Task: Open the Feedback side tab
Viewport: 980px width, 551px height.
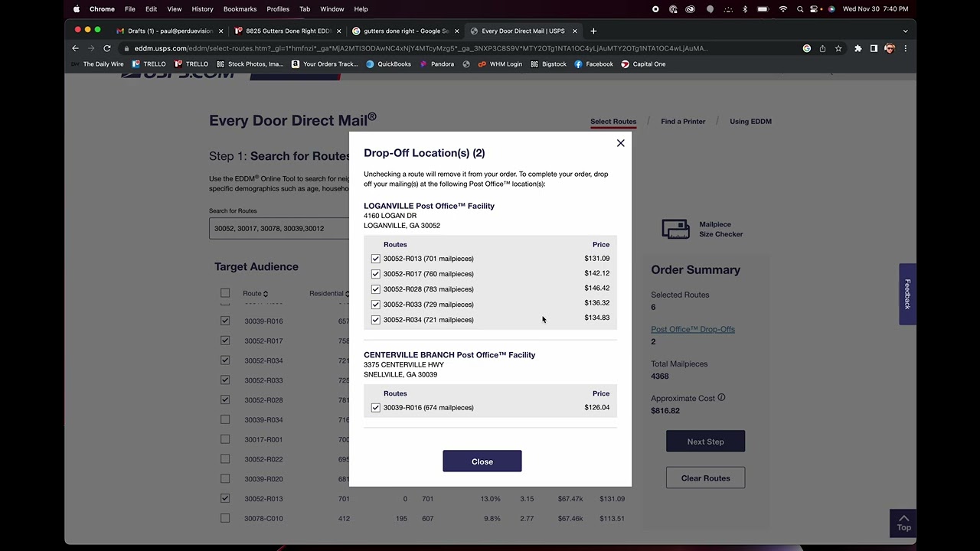Action: tap(907, 294)
